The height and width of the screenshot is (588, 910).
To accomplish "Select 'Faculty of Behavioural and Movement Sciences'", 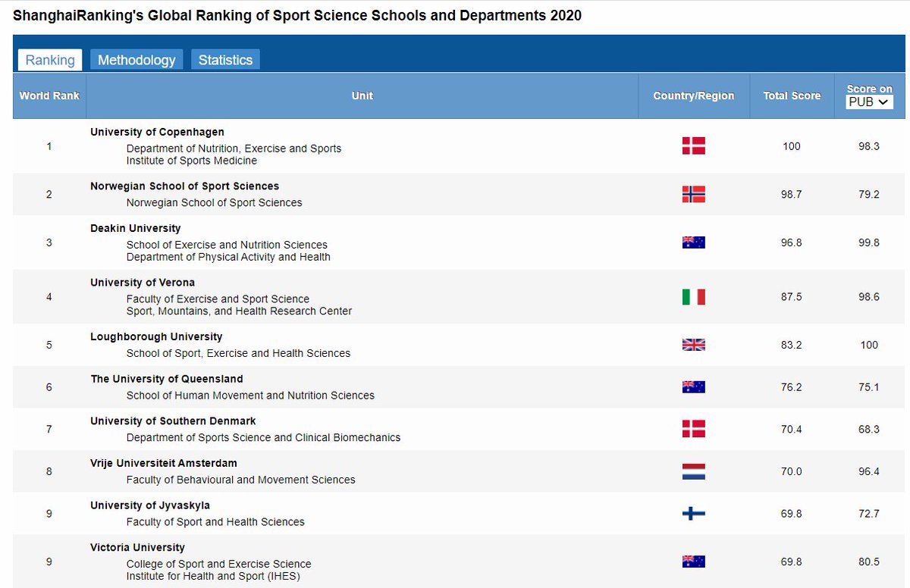I will (240, 480).
